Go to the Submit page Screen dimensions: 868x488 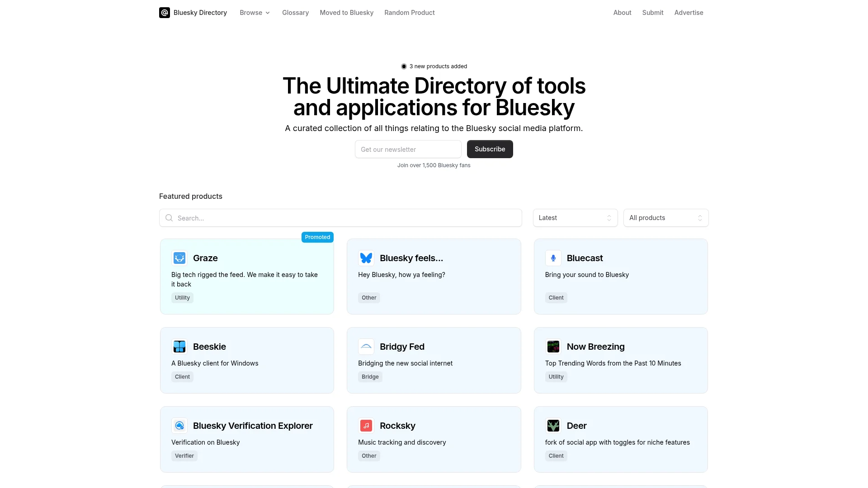tap(653, 13)
